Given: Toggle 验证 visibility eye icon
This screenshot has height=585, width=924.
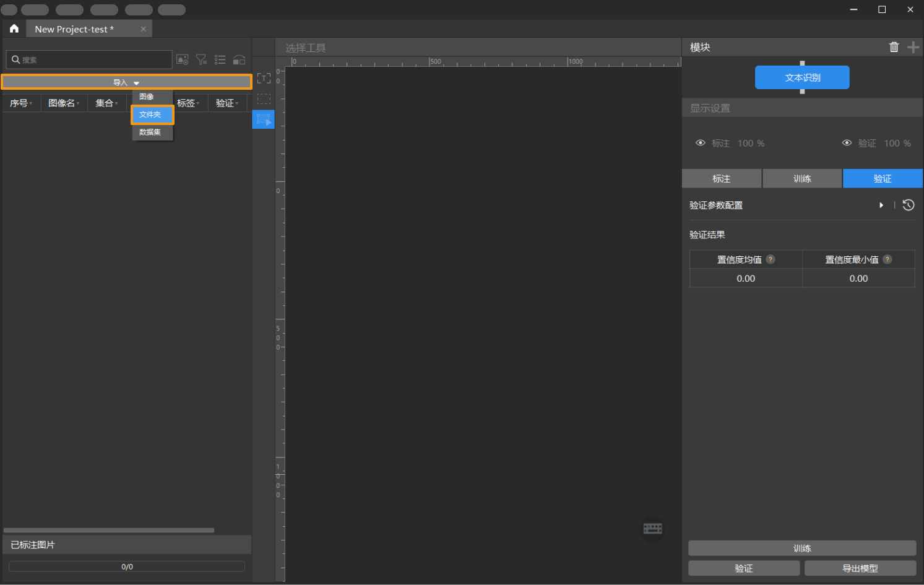Looking at the screenshot, I should (847, 143).
